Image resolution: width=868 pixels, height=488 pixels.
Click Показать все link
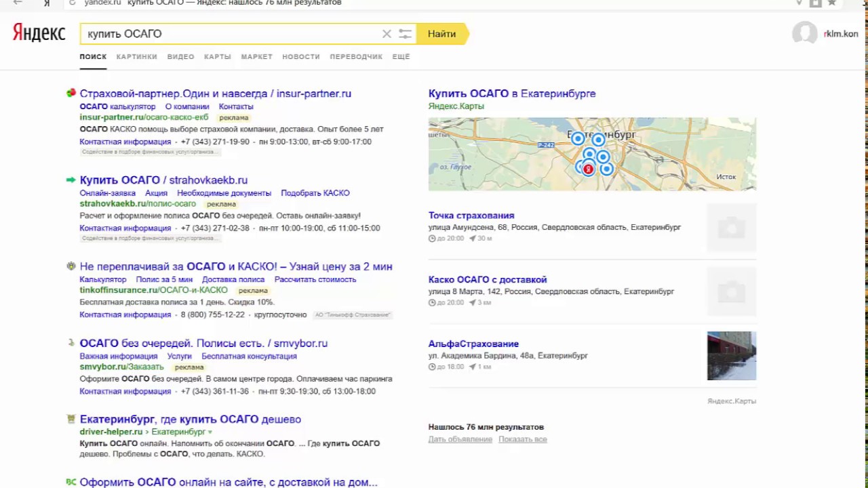[522, 439]
